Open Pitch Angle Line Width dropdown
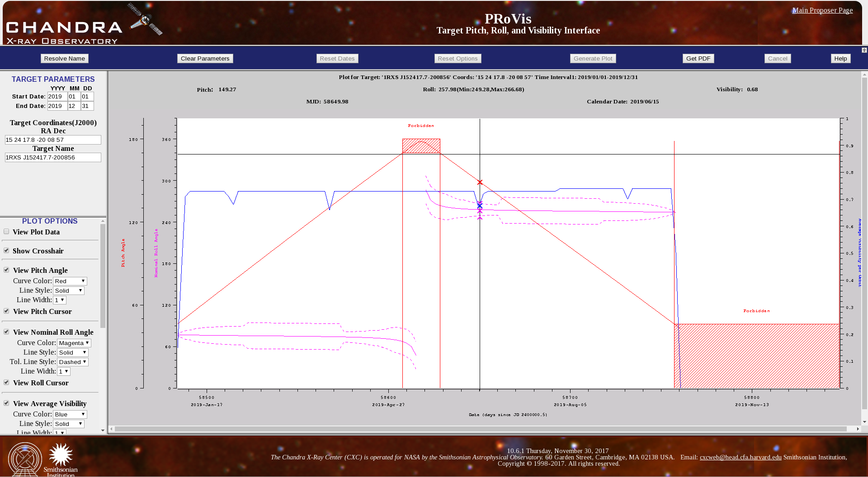 pyautogui.click(x=60, y=300)
